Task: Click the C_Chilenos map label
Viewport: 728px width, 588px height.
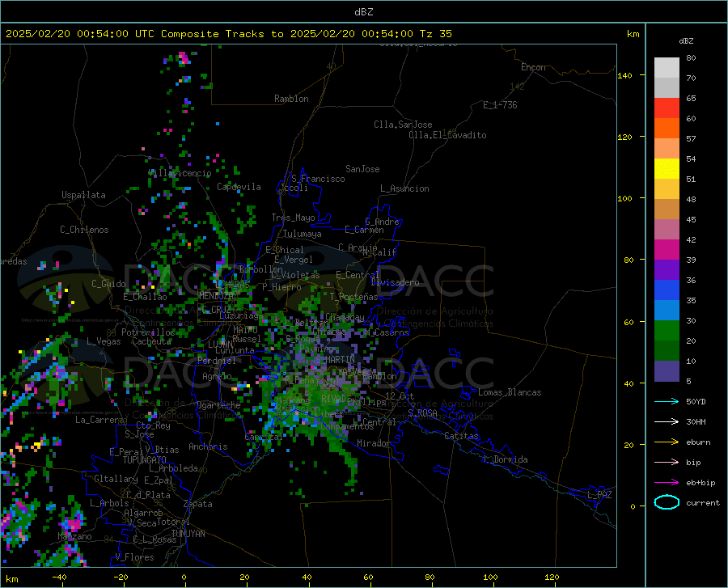Action: click(84, 230)
